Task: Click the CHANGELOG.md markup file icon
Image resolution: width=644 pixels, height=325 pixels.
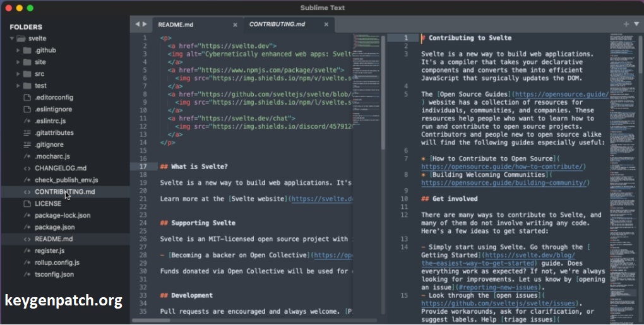Action: (x=27, y=168)
